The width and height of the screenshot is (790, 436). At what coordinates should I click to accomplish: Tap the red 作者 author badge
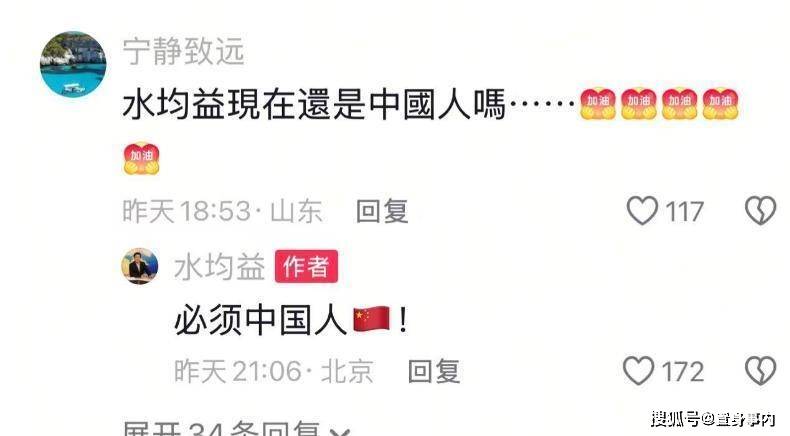click(306, 266)
